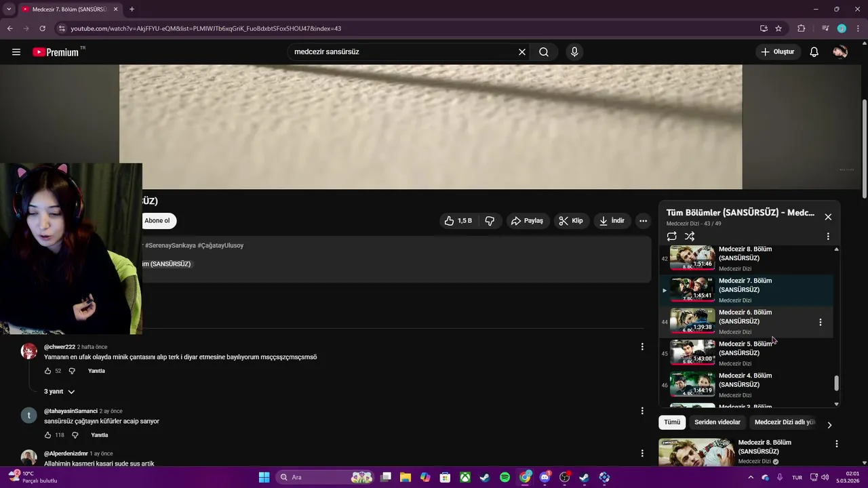Expand the 3 yanıt replies
The height and width of the screenshot is (488, 868).
click(x=60, y=392)
